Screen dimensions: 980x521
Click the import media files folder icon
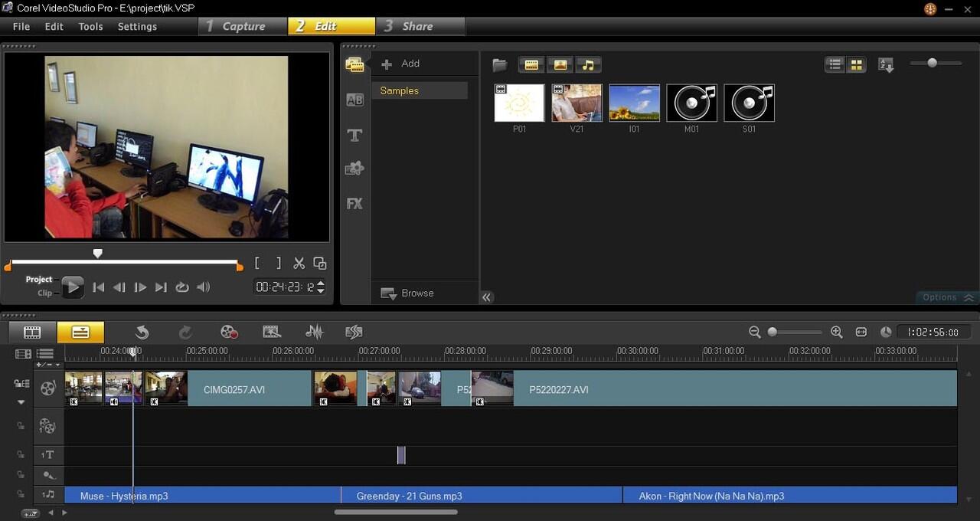pos(500,64)
